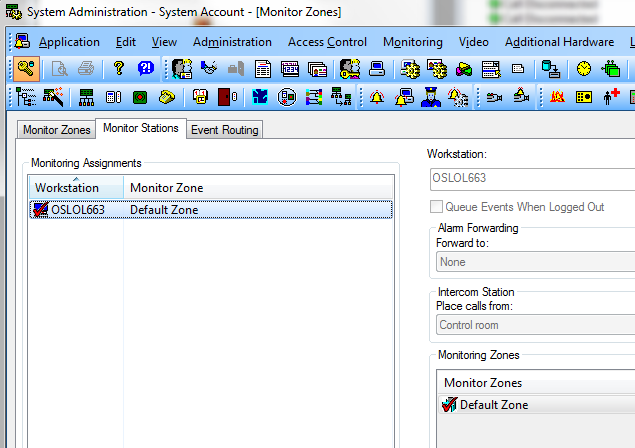Click the grayed printer icon

[86, 69]
